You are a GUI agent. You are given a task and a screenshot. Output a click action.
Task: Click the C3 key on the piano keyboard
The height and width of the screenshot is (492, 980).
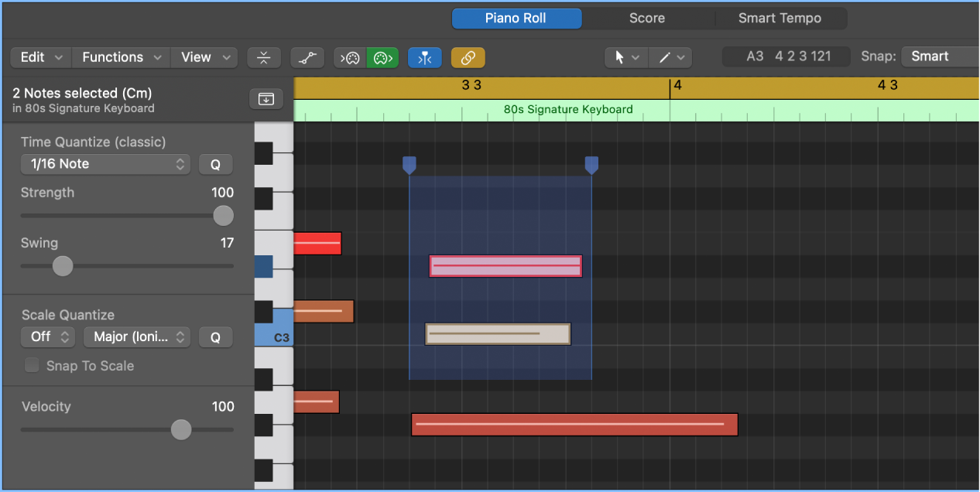pos(280,337)
